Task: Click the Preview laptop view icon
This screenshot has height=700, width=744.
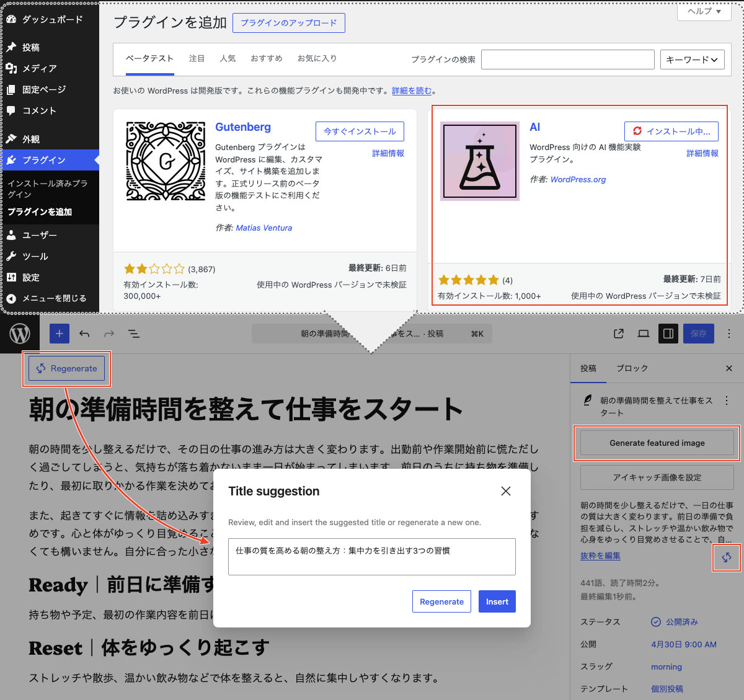Action: point(644,334)
